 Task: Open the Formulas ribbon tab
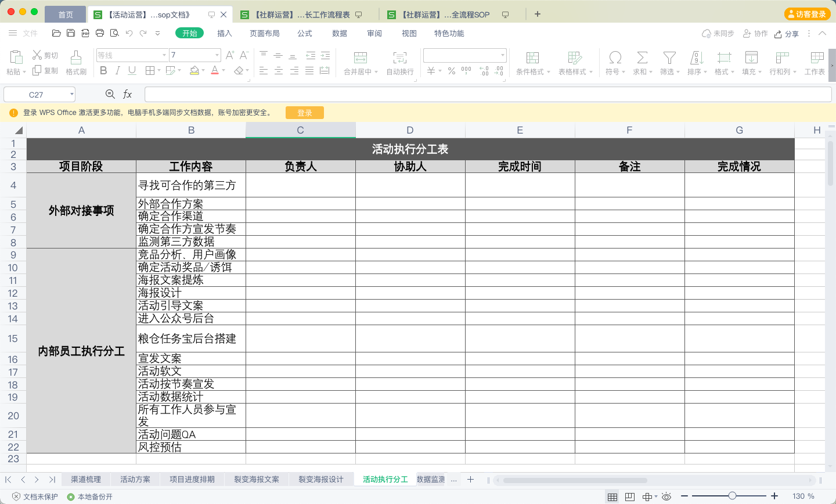click(305, 33)
